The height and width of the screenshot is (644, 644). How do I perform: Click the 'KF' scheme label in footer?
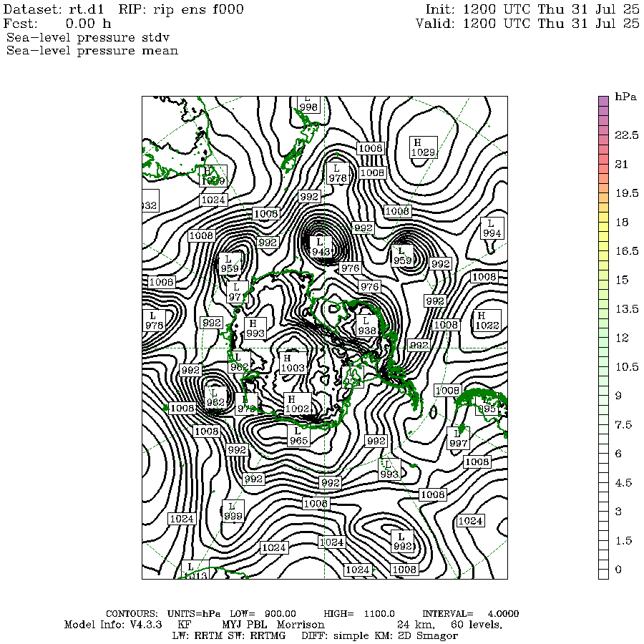(185, 625)
